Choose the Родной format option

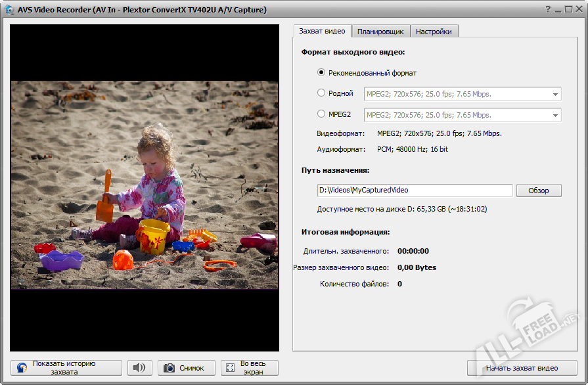(x=321, y=94)
